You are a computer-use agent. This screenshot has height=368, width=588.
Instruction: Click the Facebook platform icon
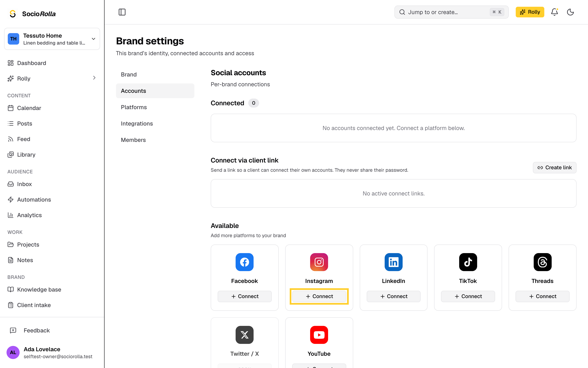coord(244,262)
